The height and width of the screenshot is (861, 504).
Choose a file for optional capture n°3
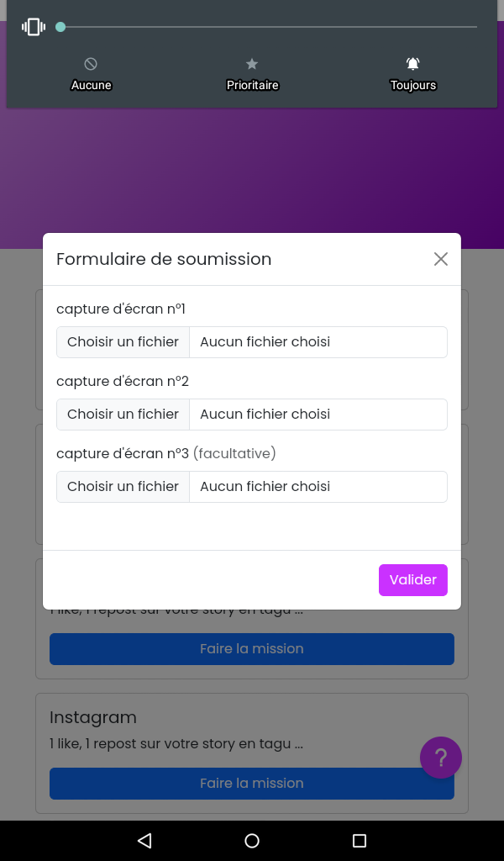pyautogui.click(x=123, y=487)
